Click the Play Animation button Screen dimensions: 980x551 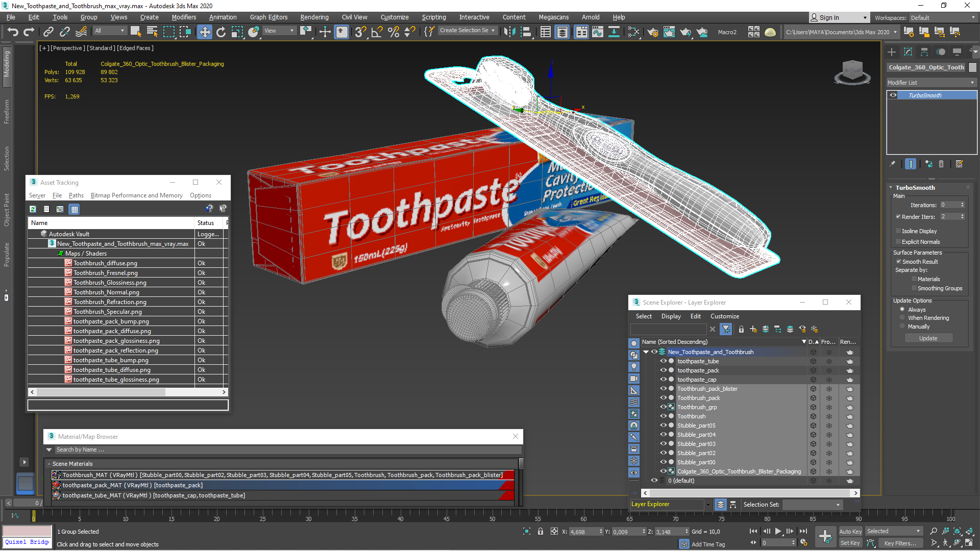[778, 531]
